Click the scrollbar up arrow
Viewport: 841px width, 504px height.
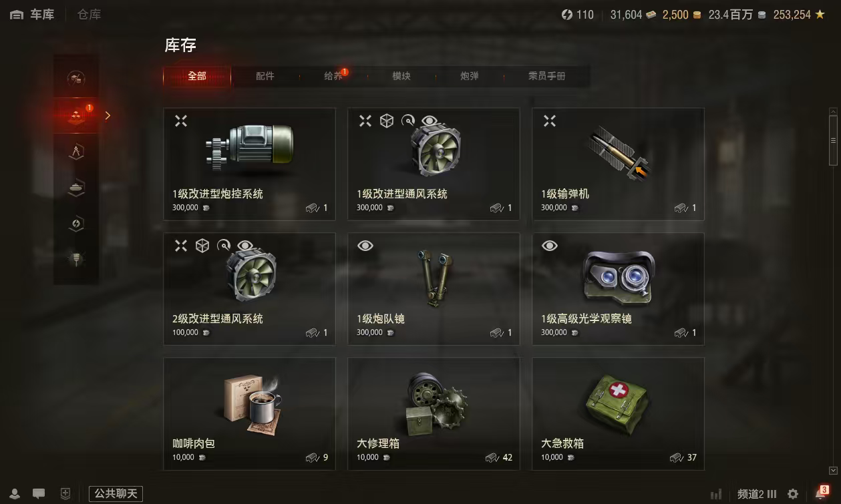pos(833,111)
